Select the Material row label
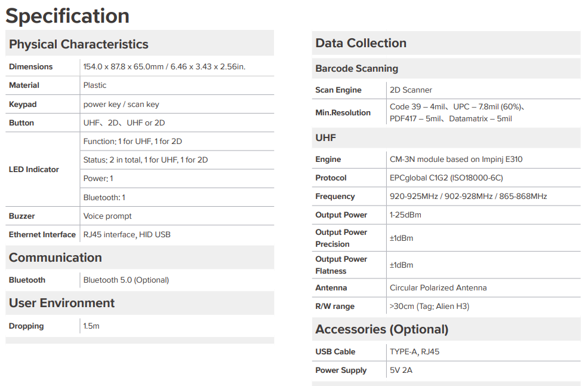Screen dimensions: 588x386 click(24, 85)
